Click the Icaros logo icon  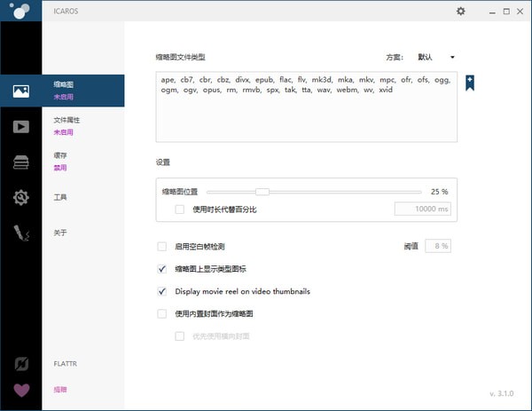coord(20,10)
